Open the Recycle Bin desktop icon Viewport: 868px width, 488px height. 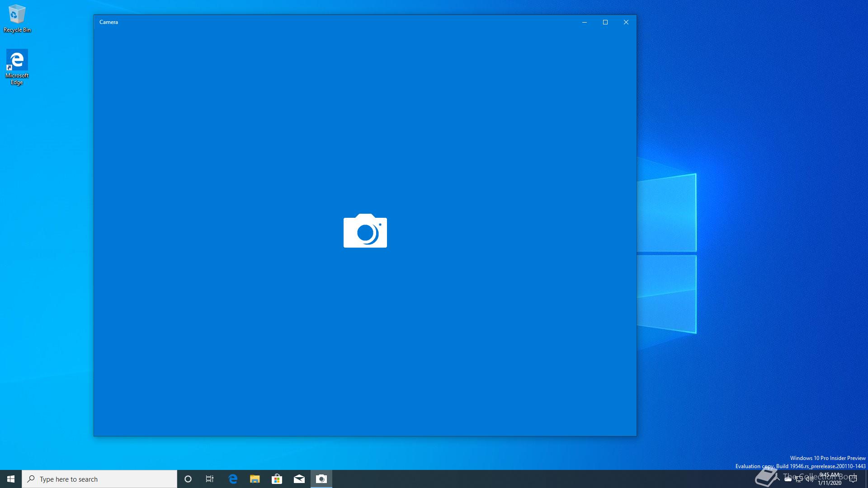pos(17,19)
